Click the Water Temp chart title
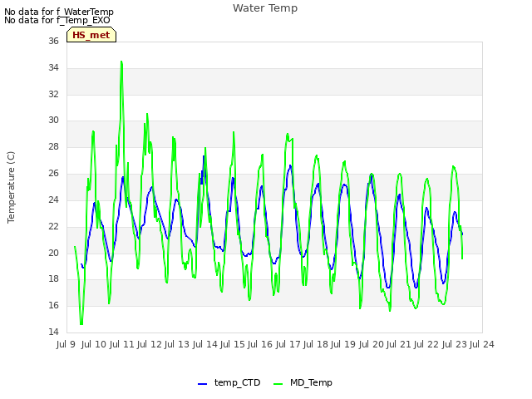Image resolution: width=532 pixels, height=399 pixels. point(265,8)
